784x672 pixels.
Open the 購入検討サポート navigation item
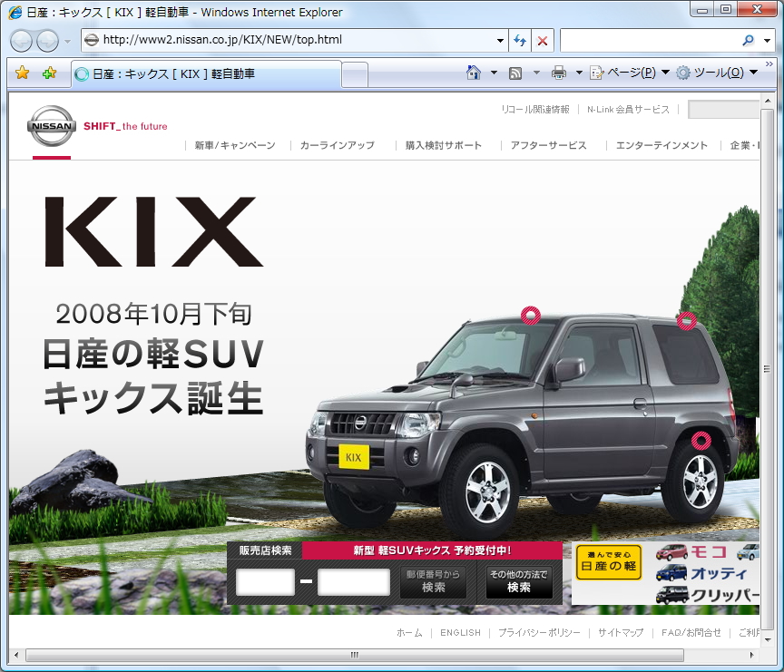[444, 145]
